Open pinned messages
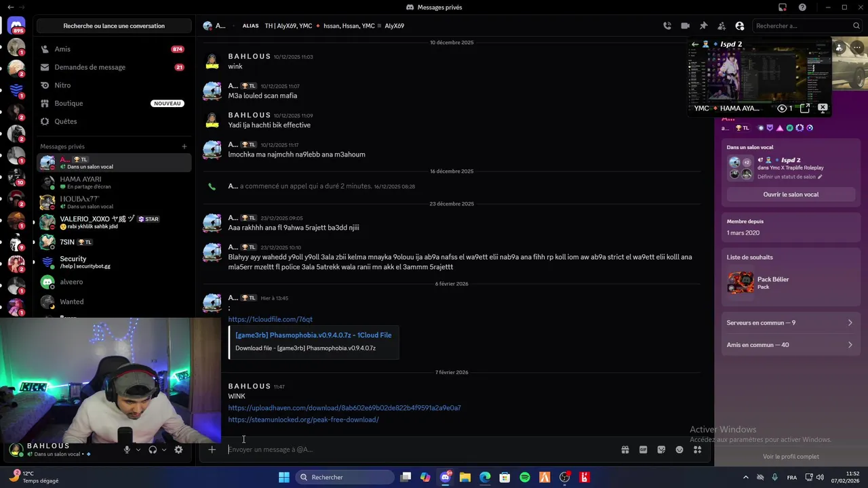The width and height of the screenshot is (868, 488). pos(703,26)
